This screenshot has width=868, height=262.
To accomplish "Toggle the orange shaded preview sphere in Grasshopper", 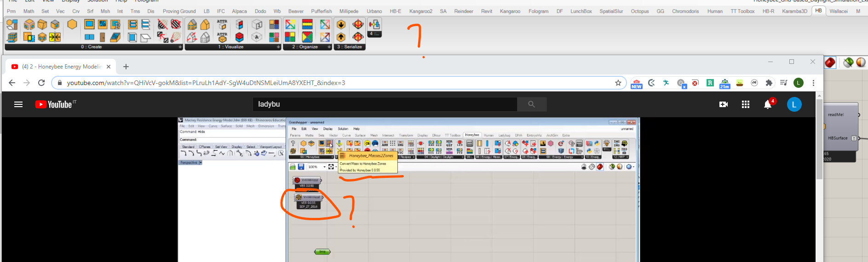I will pos(861,62).
